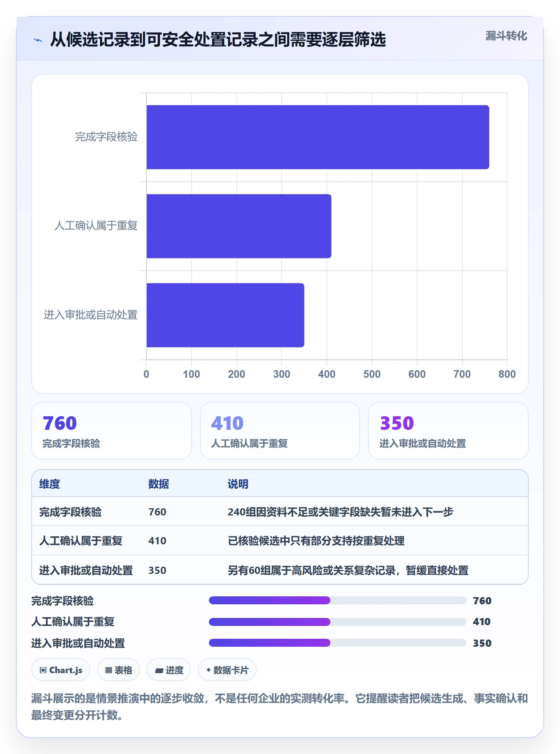Viewport: 560px width, 754px height.
Task: Click the 350 value beside the progress bar
Action: click(482, 643)
